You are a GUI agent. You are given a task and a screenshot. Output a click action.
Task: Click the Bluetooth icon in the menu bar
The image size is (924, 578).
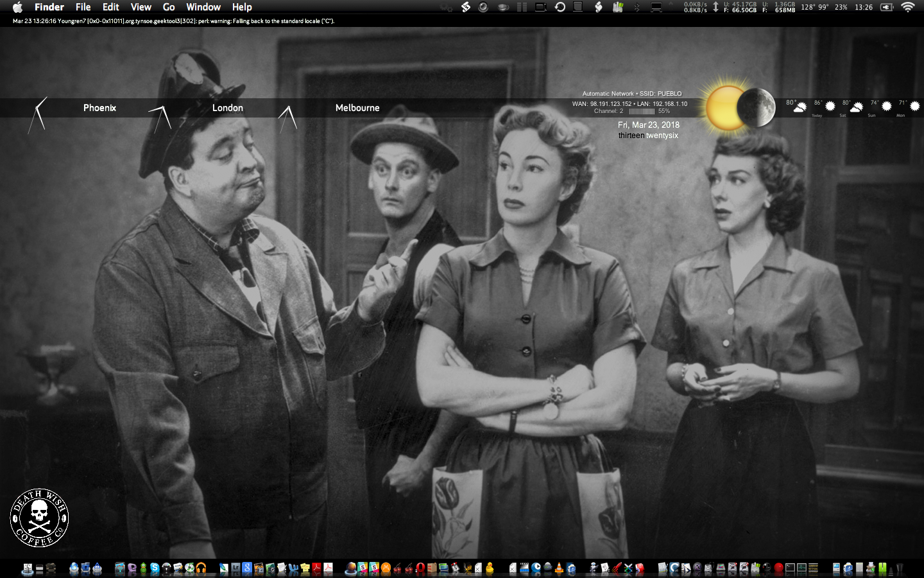[x=637, y=7]
